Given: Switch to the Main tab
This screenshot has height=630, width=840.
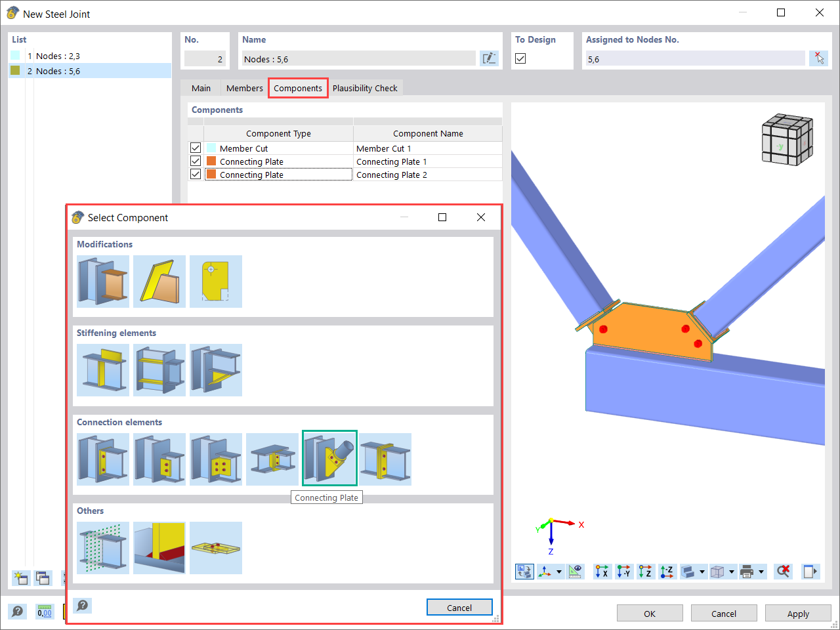Looking at the screenshot, I should click(x=201, y=88).
